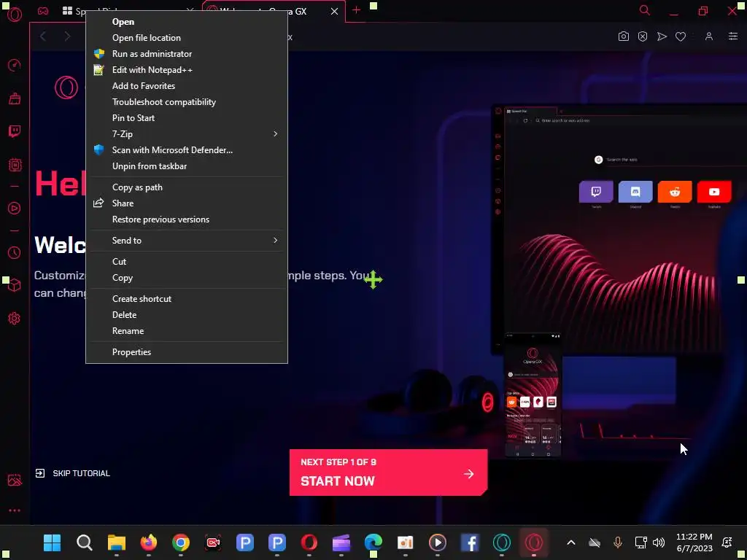Open Windows taskbar search
This screenshot has height=560, width=747.
pyautogui.click(x=85, y=542)
